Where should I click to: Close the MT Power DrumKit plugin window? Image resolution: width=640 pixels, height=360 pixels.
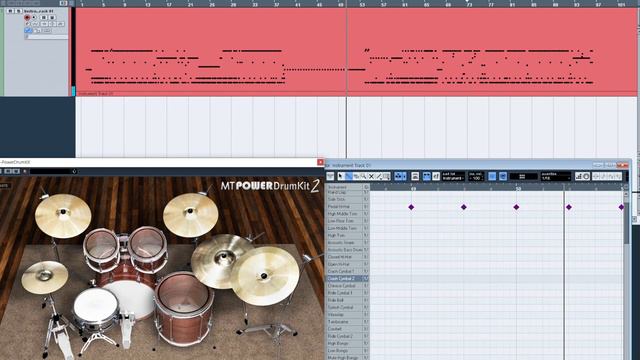pyautogui.click(x=320, y=162)
